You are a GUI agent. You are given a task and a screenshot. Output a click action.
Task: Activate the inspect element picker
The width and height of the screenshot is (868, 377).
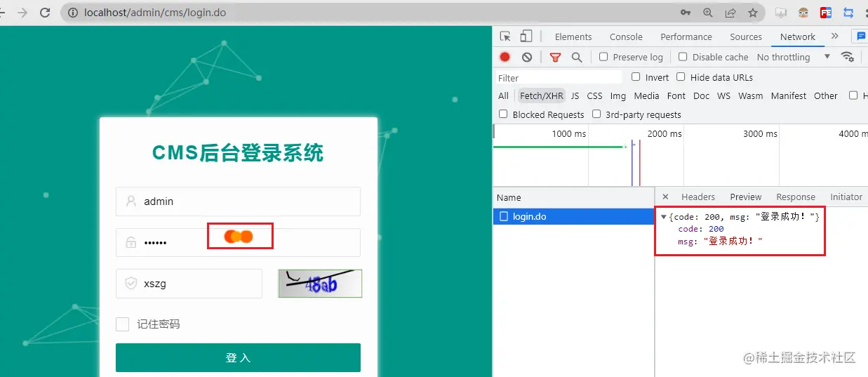pos(505,37)
